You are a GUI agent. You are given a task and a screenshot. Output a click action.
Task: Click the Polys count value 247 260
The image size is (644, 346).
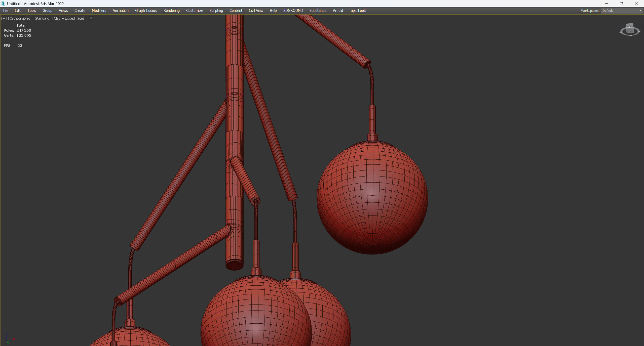(x=24, y=30)
